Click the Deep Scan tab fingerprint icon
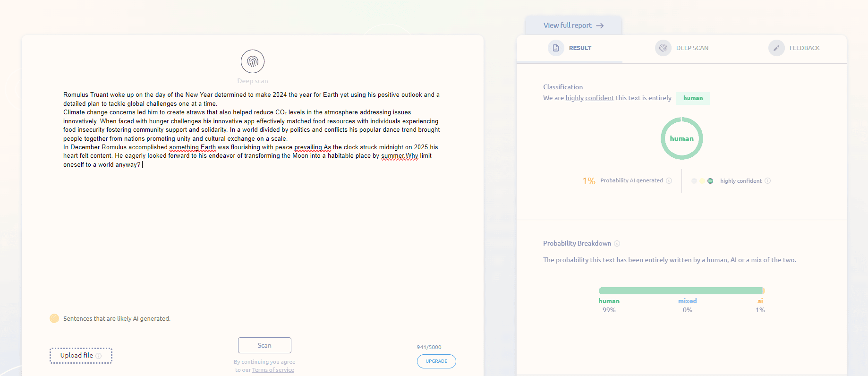 coord(663,48)
